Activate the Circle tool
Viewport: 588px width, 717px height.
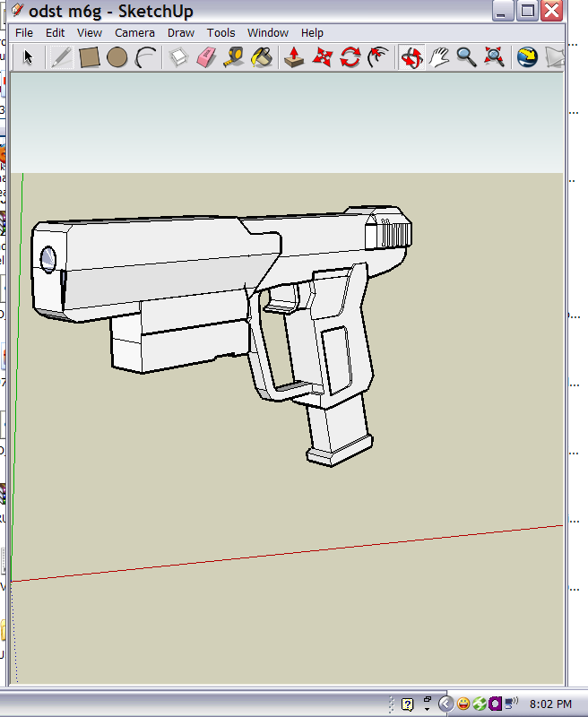117,57
